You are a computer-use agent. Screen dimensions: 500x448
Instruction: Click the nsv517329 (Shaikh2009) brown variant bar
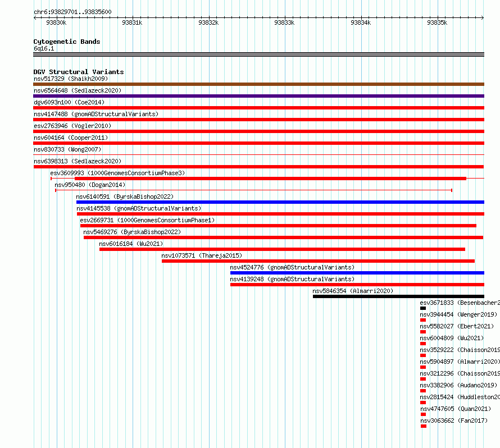tap(258, 84)
